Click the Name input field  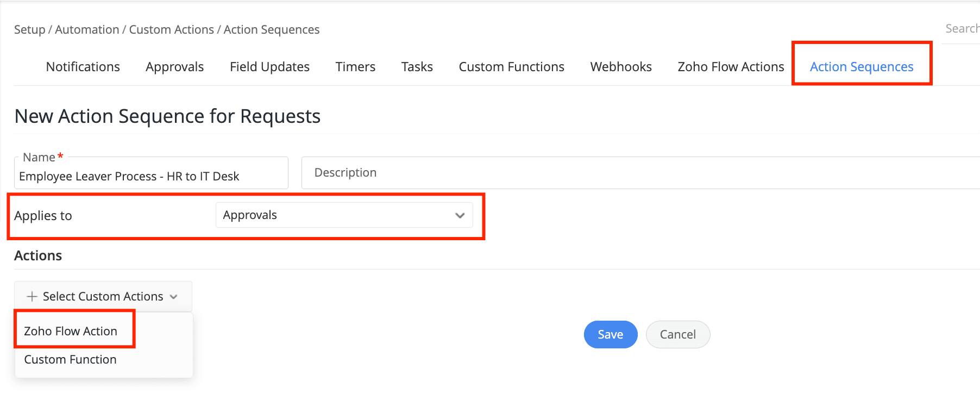(x=151, y=176)
